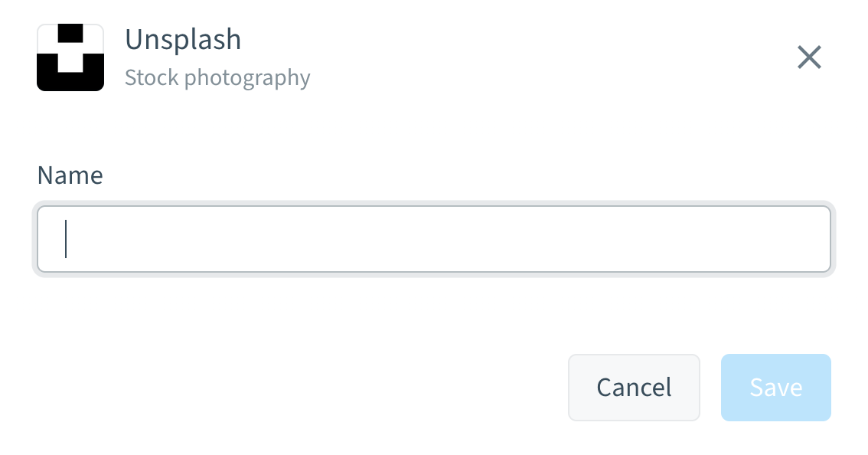Confirm the name with the blue Save button

point(775,388)
